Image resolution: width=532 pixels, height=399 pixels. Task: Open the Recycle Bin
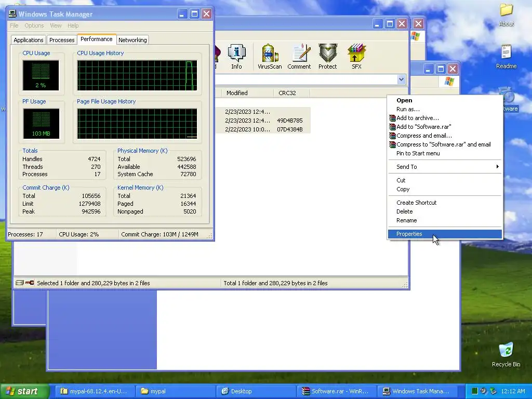tap(506, 355)
